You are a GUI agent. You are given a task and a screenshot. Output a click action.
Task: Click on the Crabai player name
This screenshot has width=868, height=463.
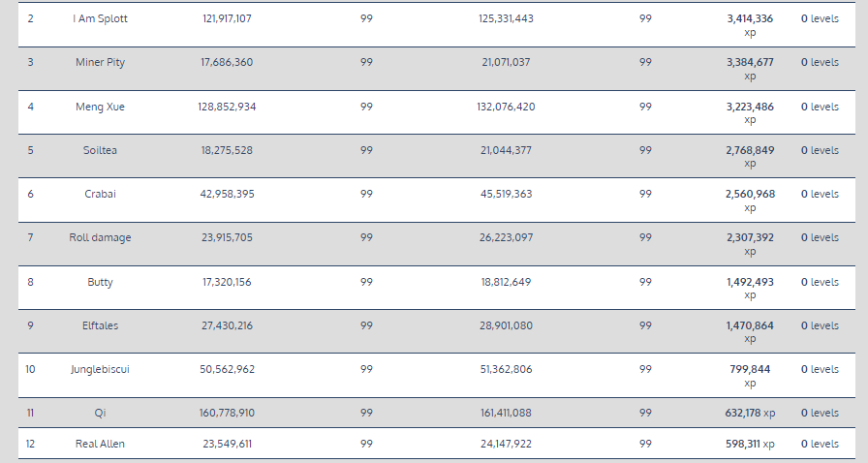click(x=100, y=194)
